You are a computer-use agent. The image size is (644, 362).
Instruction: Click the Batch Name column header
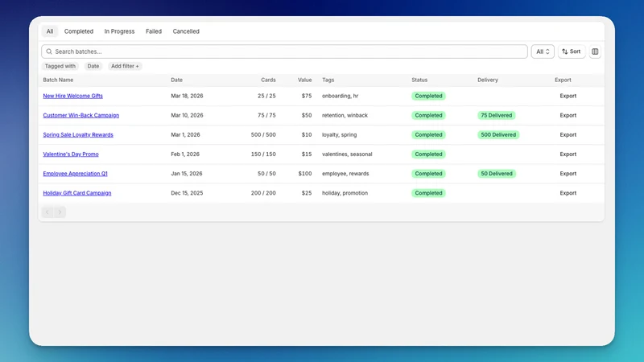pos(58,80)
